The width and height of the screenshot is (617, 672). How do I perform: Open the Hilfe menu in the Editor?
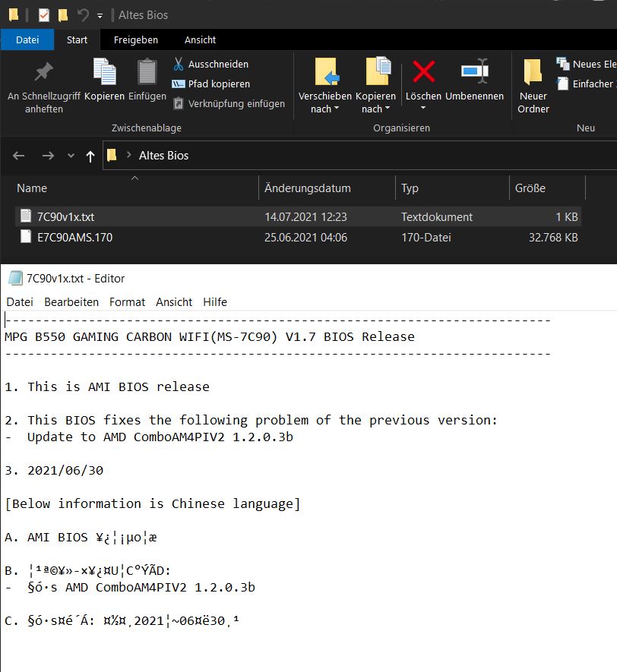[x=215, y=302]
